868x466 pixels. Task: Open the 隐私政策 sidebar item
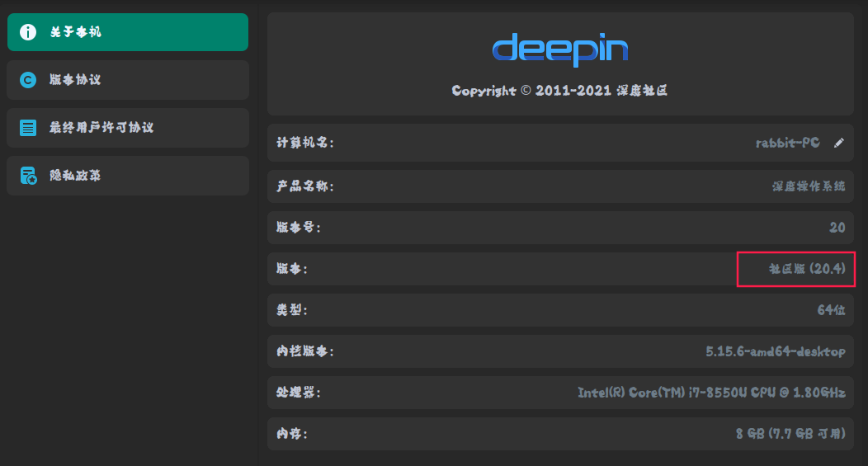(128, 176)
